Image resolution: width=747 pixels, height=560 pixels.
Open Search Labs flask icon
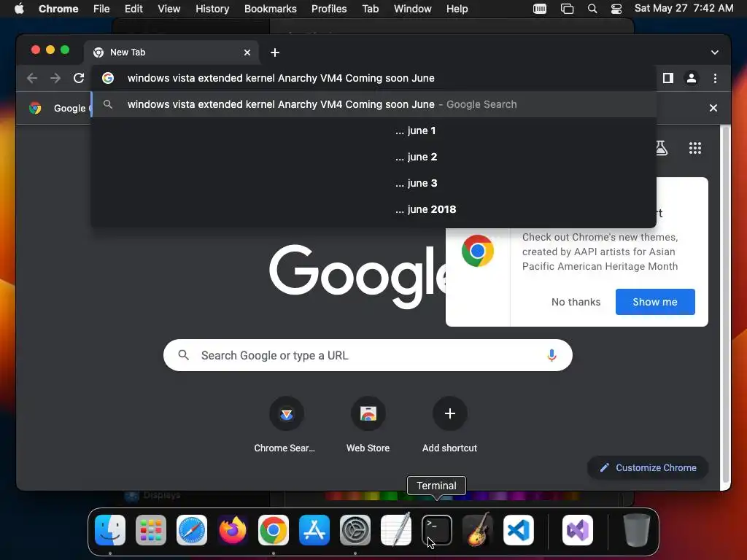[x=662, y=148]
